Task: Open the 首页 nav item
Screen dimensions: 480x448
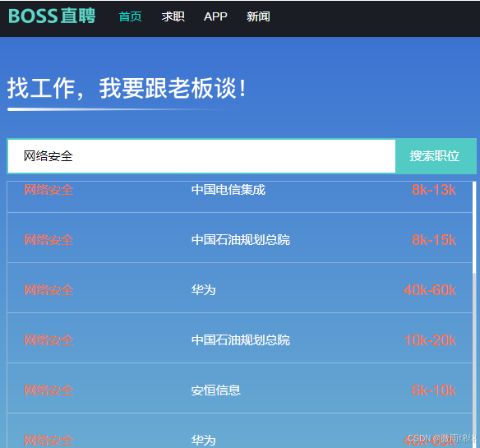Action: click(130, 16)
